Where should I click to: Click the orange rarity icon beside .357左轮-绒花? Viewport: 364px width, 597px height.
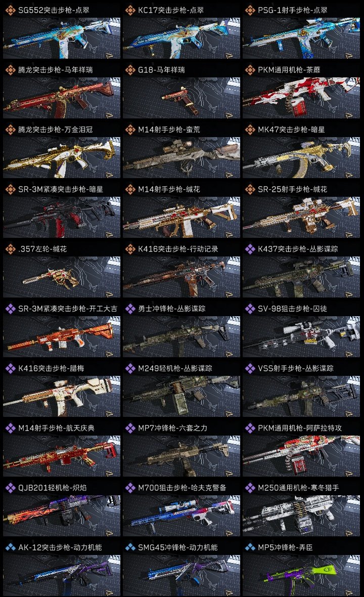(x=10, y=249)
